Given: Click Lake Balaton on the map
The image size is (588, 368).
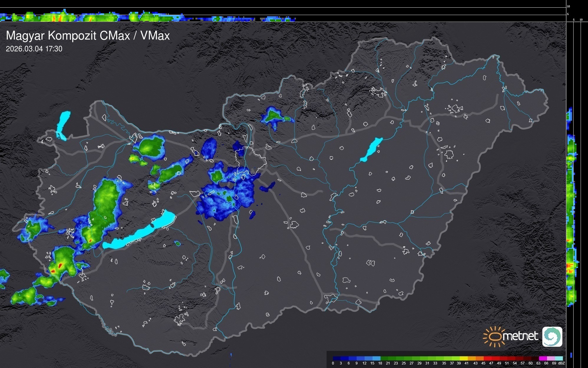Looking at the screenshot, I should [139, 233].
